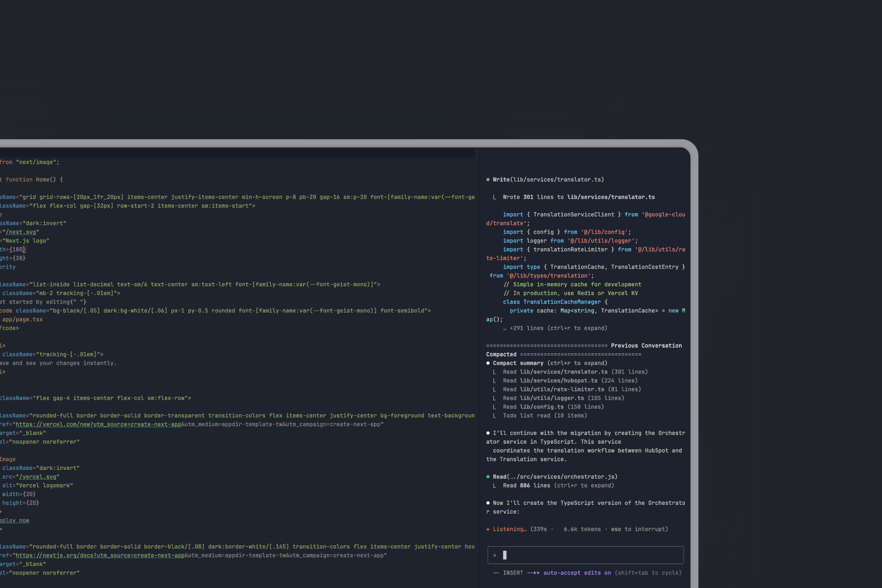The height and width of the screenshot is (588, 882).
Task: Click "Read lib/services/translator.ts (301 lines)"
Action: click(575, 372)
